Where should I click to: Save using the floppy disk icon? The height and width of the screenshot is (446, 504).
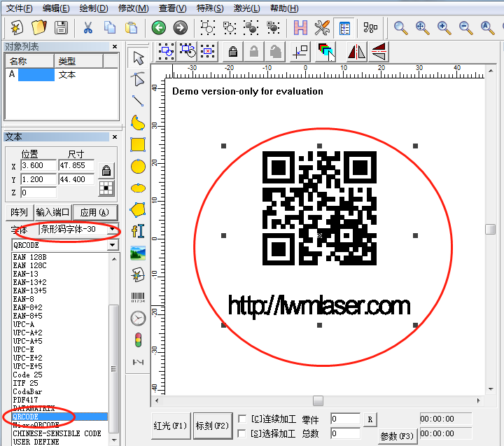tap(61, 27)
